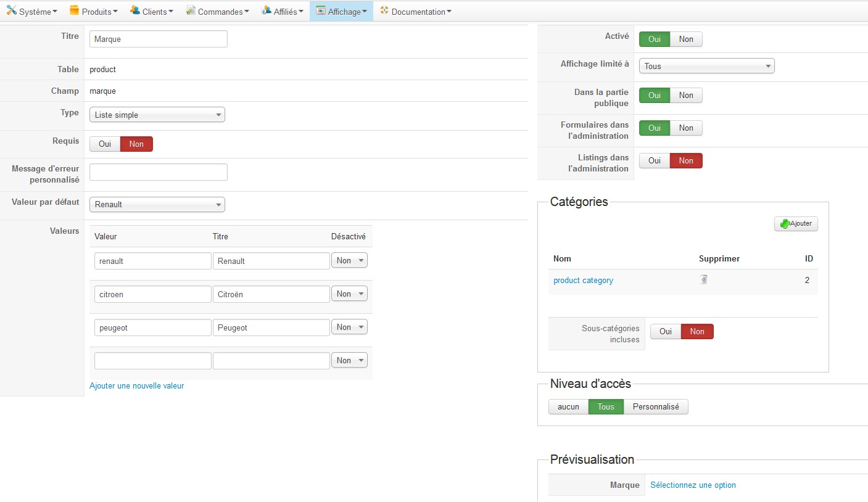Image resolution: width=868 pixels, height=502 pixels.
Task: Click the 'citroen' value field
Action: click(x=153, y=294)
